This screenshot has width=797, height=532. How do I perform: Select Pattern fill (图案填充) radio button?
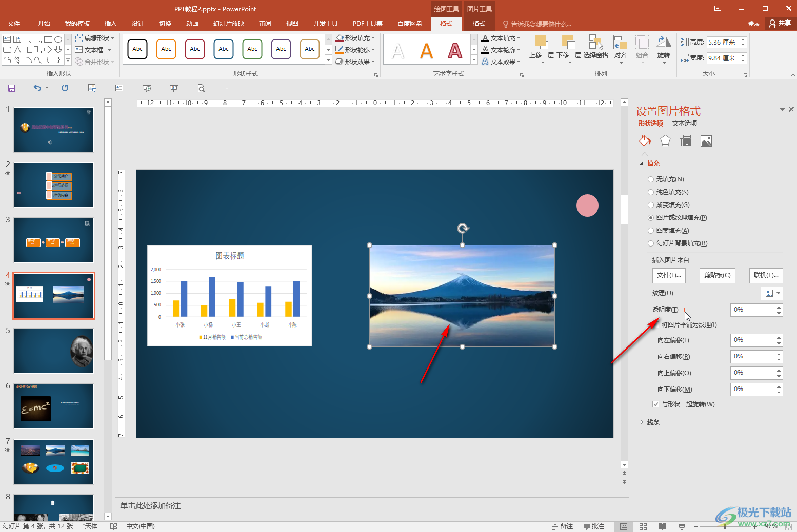point(651,231)
